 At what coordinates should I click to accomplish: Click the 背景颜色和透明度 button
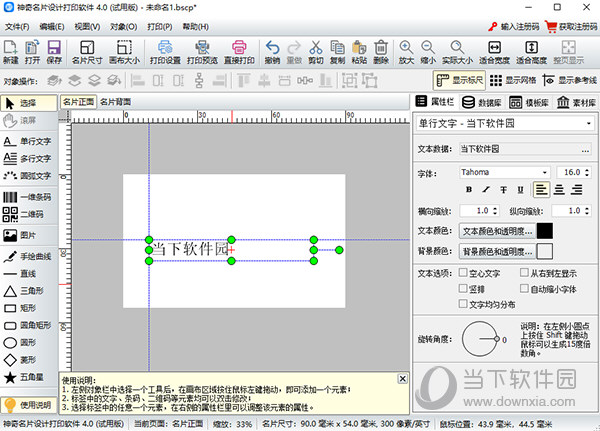click(x=497, y=251)
